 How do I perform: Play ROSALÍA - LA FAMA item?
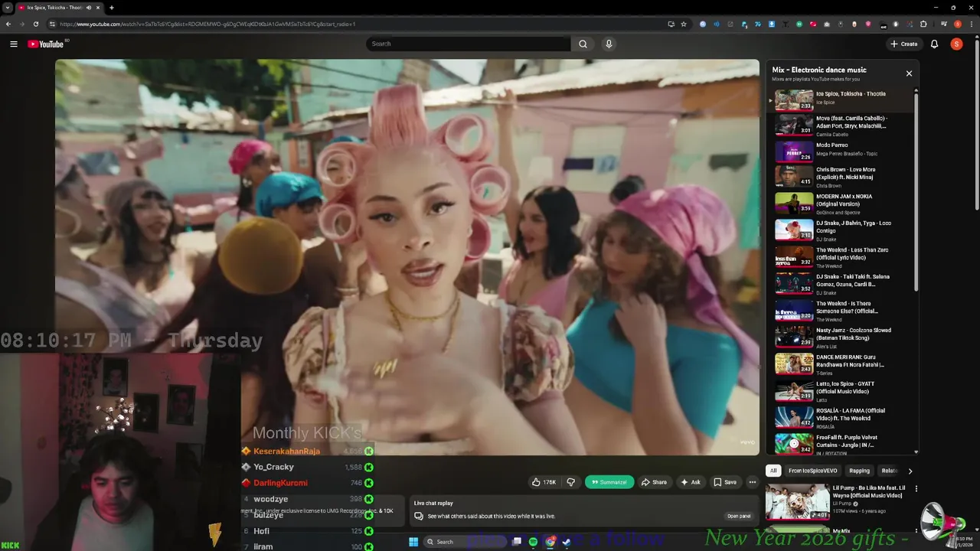pos(841,418)
